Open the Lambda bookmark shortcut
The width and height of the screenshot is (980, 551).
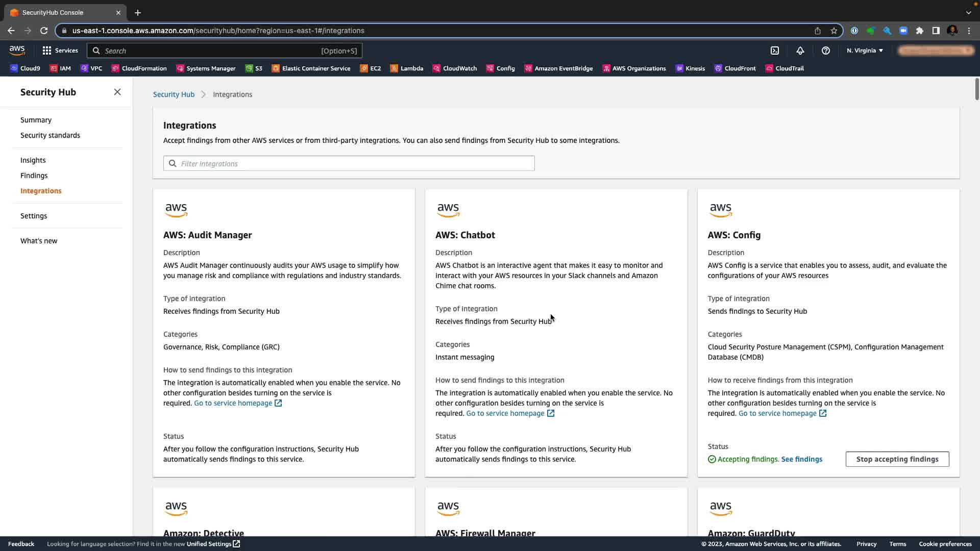tap(406, 68)
